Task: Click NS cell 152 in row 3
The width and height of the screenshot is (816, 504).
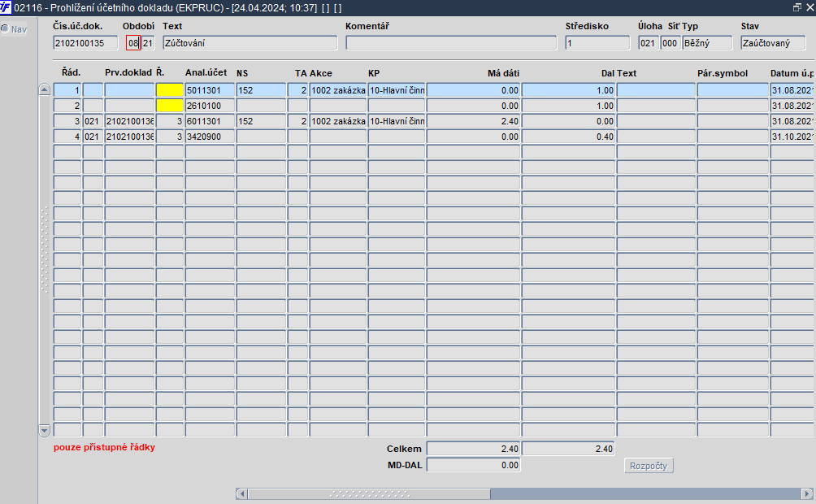Action: (x=261, y=121)
